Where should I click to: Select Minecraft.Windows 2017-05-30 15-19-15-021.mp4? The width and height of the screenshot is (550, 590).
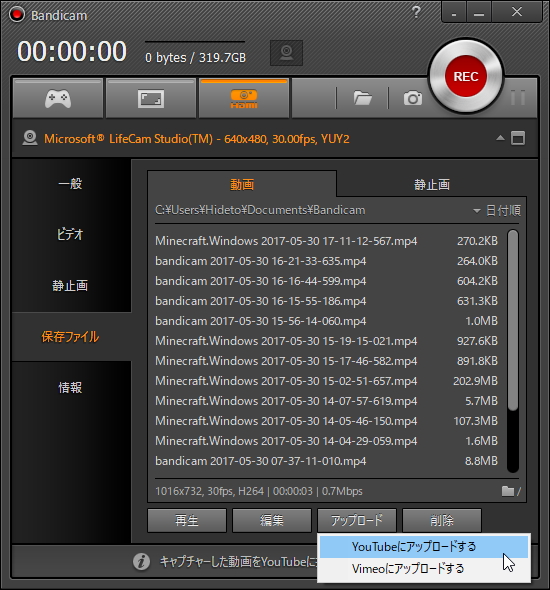click(327, 341)
